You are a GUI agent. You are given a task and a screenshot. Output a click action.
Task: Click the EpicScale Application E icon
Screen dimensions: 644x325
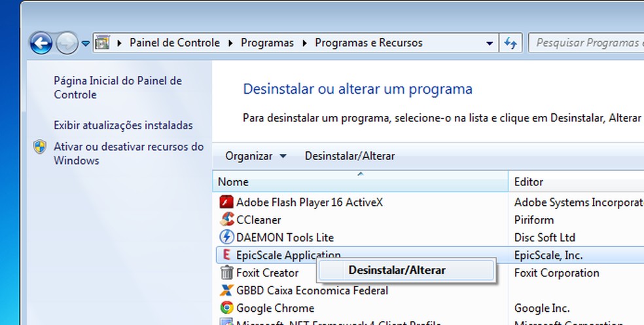(226, 255)
